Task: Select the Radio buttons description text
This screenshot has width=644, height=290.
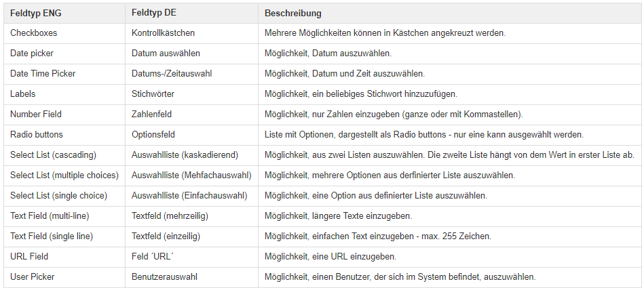Action: (x=424, y=135)
